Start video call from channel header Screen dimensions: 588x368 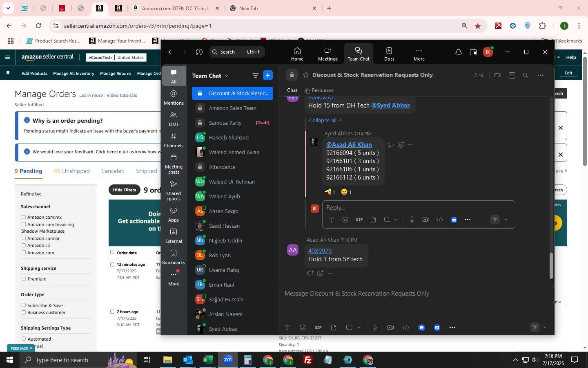(497, 75)
